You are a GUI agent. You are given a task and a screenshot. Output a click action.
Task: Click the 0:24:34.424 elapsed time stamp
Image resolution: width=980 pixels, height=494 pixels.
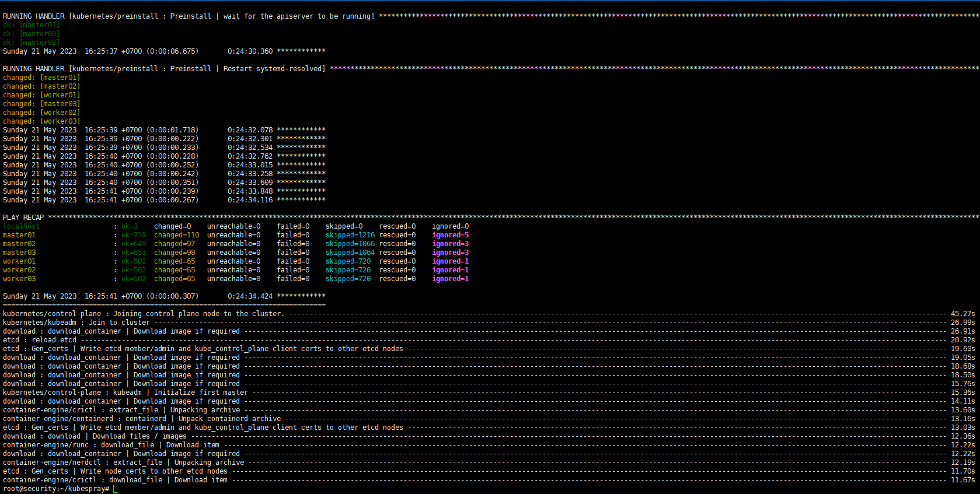click(x=250, y=296)
